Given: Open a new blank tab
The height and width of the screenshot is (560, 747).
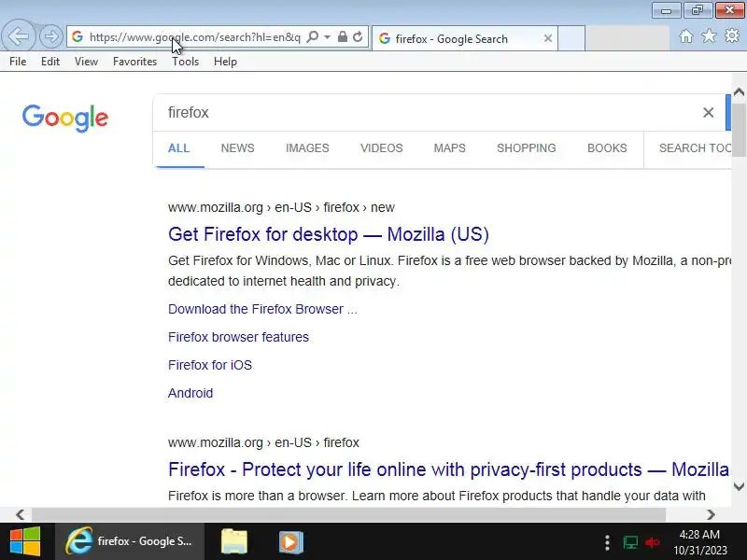Looking at the screenshot, I should coord(571,38).
